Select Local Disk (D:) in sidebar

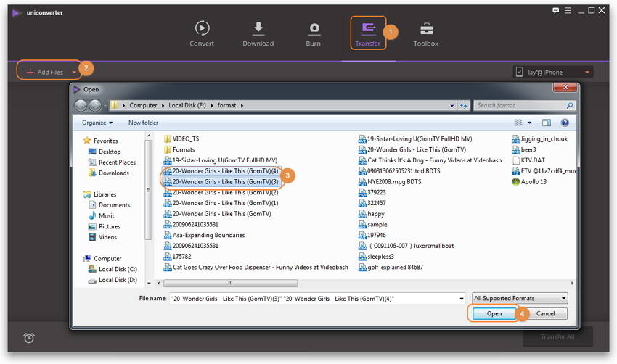pyautogui.click(x=118, y=279)
